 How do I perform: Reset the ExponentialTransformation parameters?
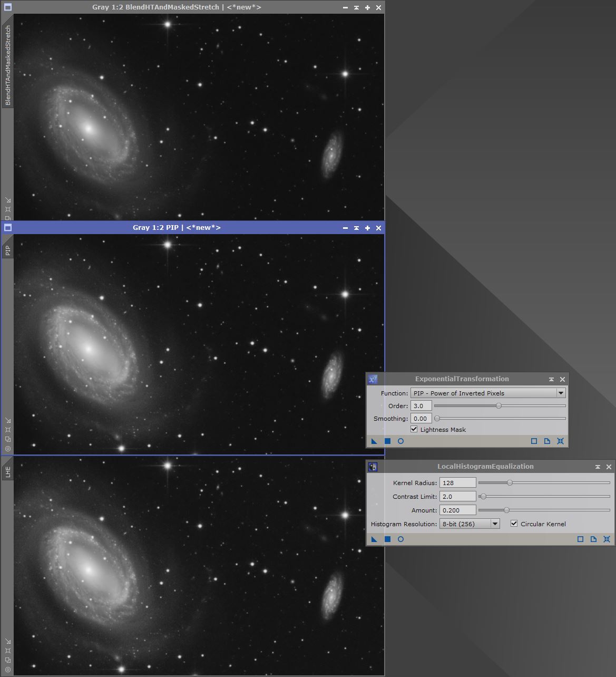click(560, 441)
